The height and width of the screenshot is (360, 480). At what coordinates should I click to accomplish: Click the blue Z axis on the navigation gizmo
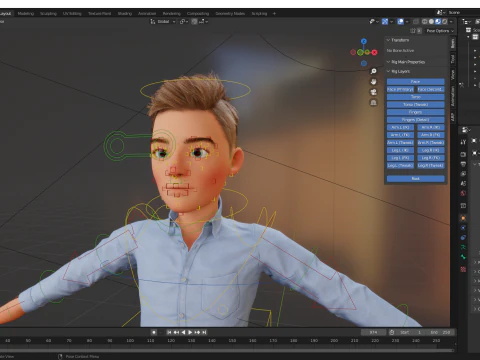364,41
